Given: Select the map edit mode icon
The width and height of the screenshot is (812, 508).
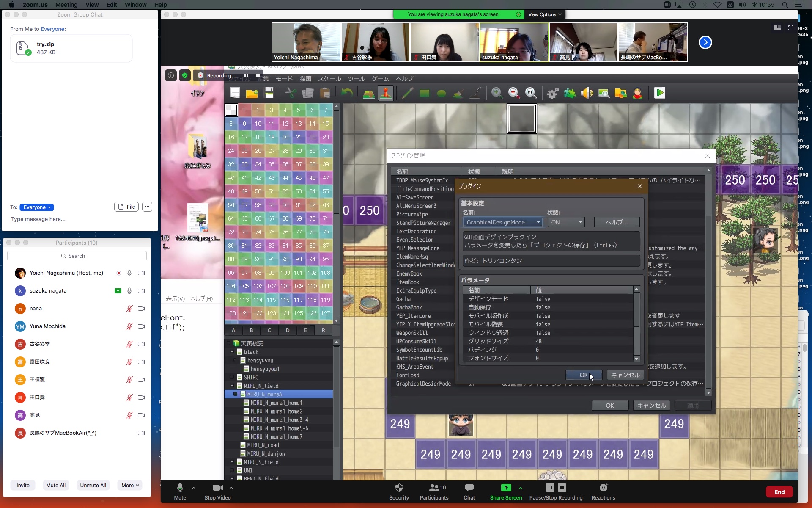Looking at the screenshot, I should tap(368, 93).
